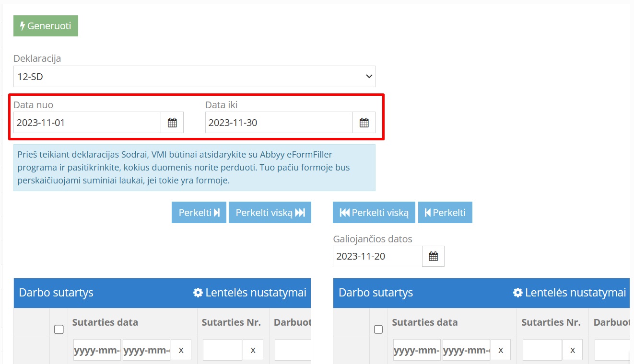Expand the Deklaracija dropdown showing 12-SD
This screenshot has width=634, height=364.
[194, 77]
